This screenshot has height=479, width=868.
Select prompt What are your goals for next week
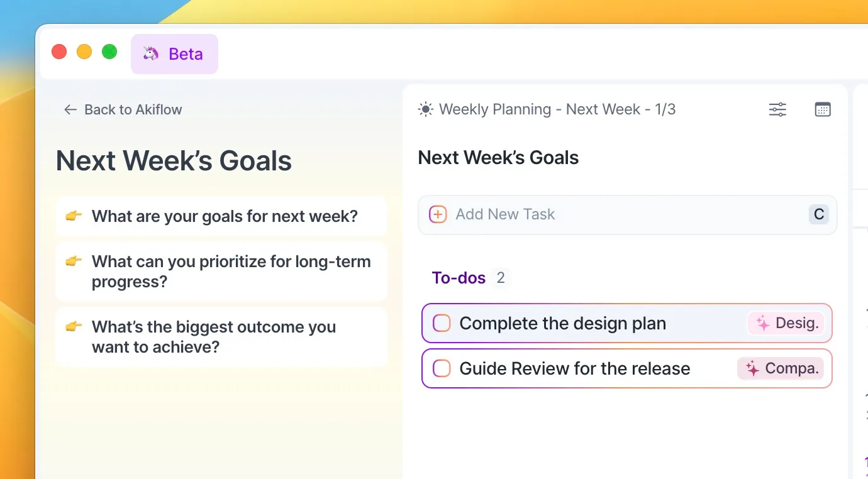click(x=221, y=216)
